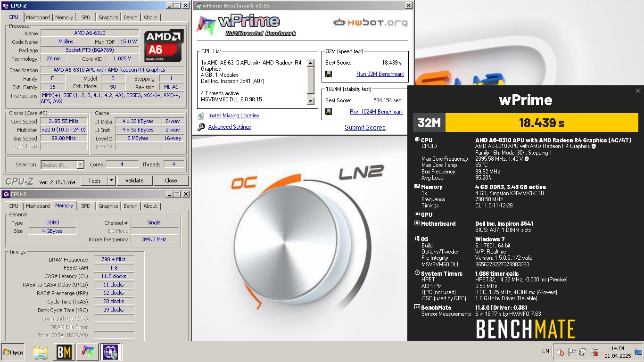
Task: Click the Motherboard icon in BenchMate panel
Action: click(x=417, y=223)
